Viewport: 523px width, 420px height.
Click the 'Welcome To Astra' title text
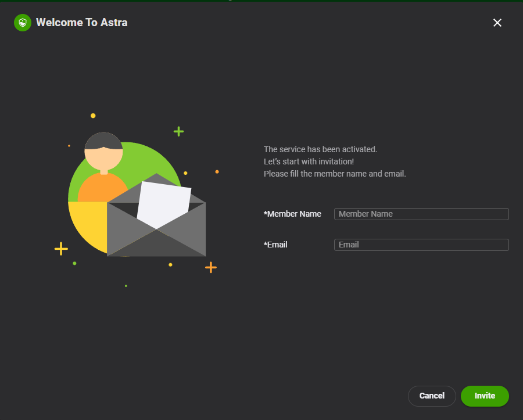click(x=82, y=22)
